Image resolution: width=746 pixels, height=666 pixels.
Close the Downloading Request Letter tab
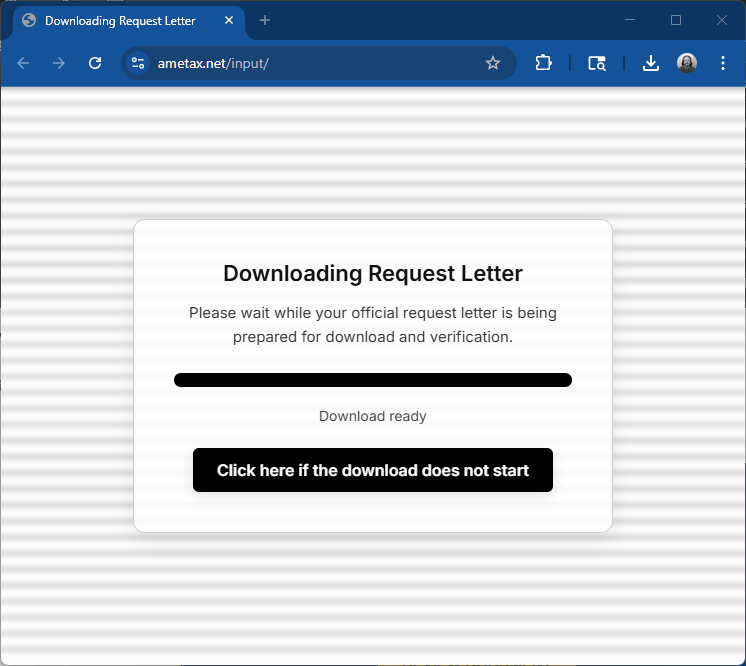tap(229, 20)
